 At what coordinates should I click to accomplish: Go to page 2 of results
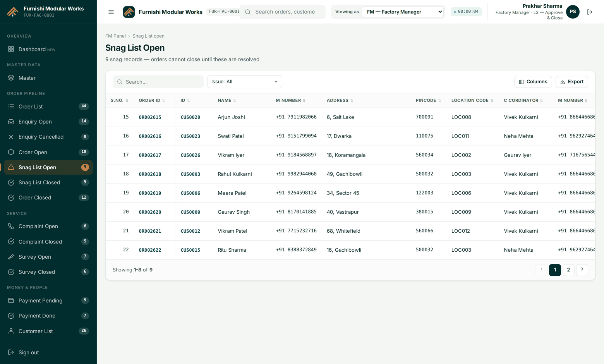point(568,270)
